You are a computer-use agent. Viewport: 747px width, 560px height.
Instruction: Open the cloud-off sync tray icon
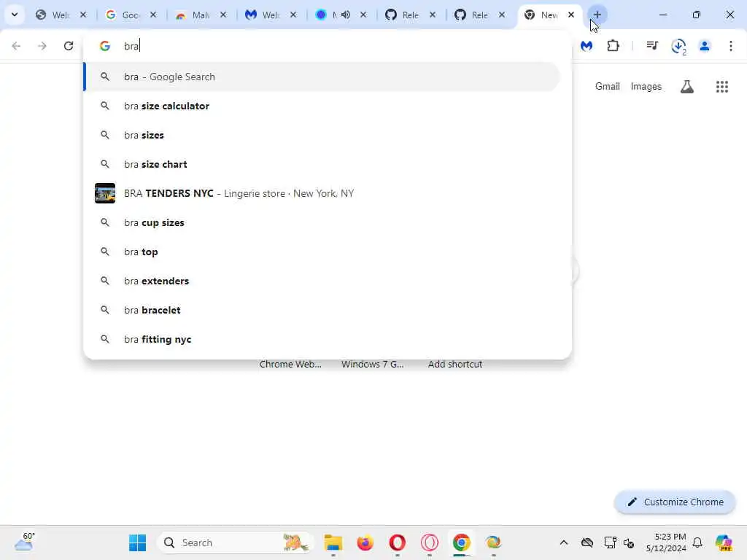tap(587, 542)
